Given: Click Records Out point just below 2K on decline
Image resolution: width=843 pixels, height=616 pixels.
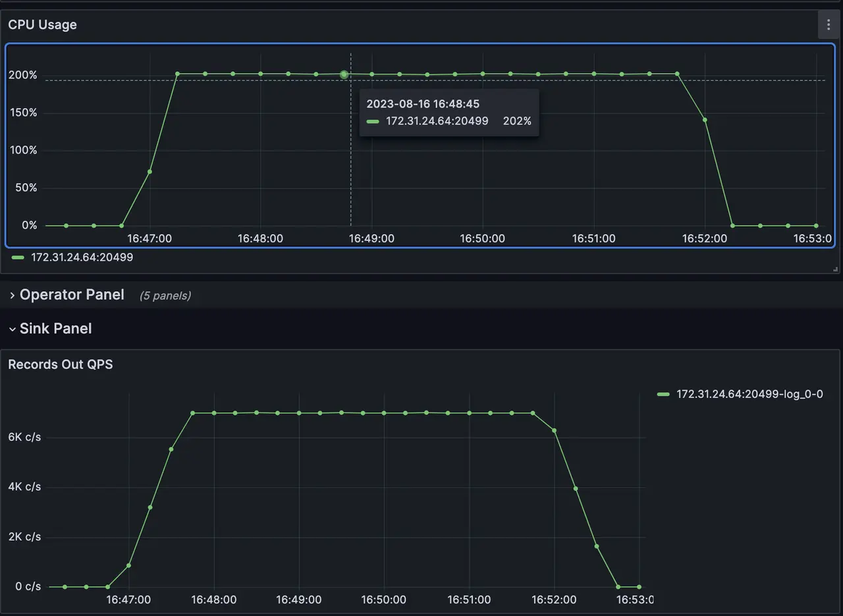Looking at the screenshot, I should (x=597, y=546).
